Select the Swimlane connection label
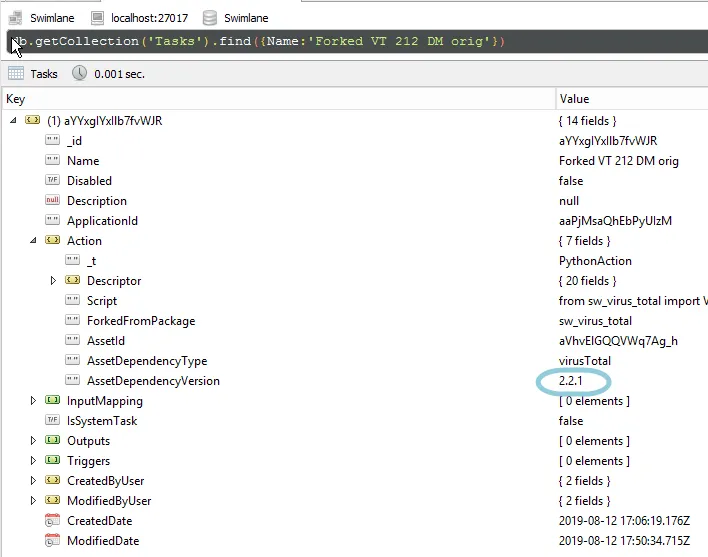The image size is (708, 557). [x=52, y=18]
